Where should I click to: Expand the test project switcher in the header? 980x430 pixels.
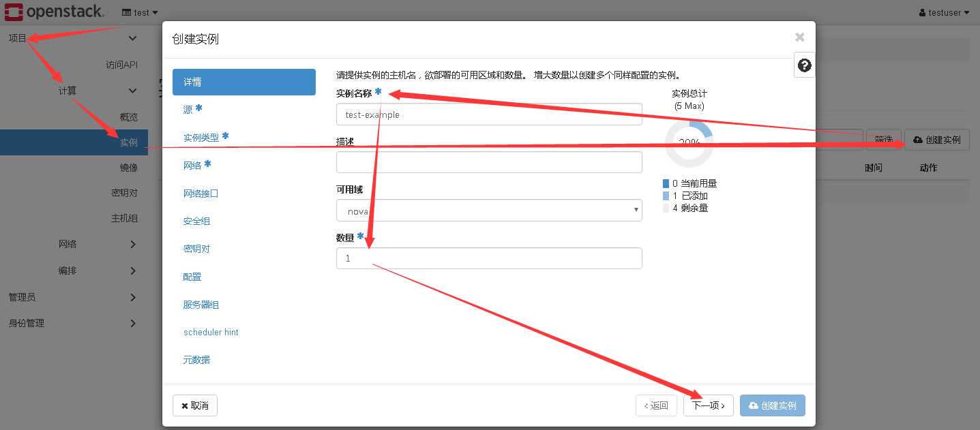click(x=138, y=12)
